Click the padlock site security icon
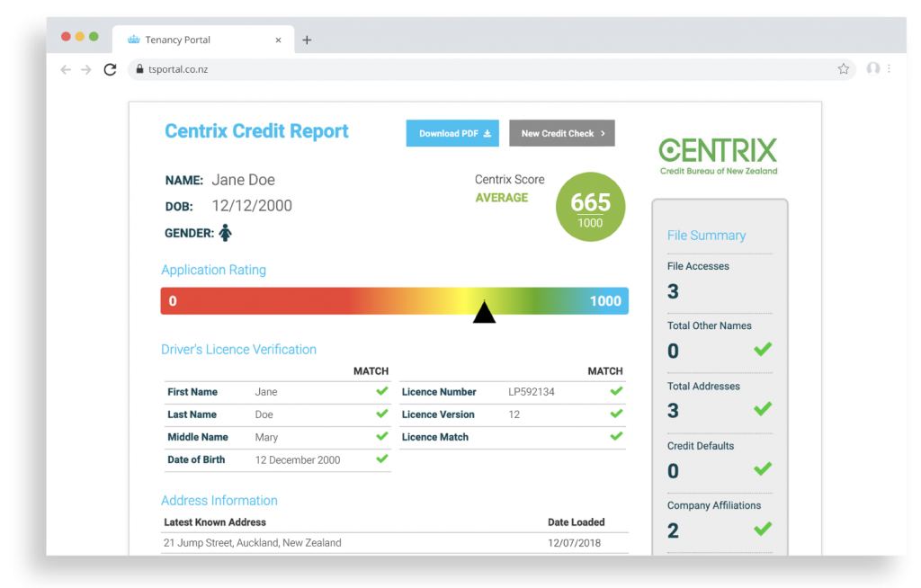The width and height of the screenshot is (921, 588). [x=139, y=68]
